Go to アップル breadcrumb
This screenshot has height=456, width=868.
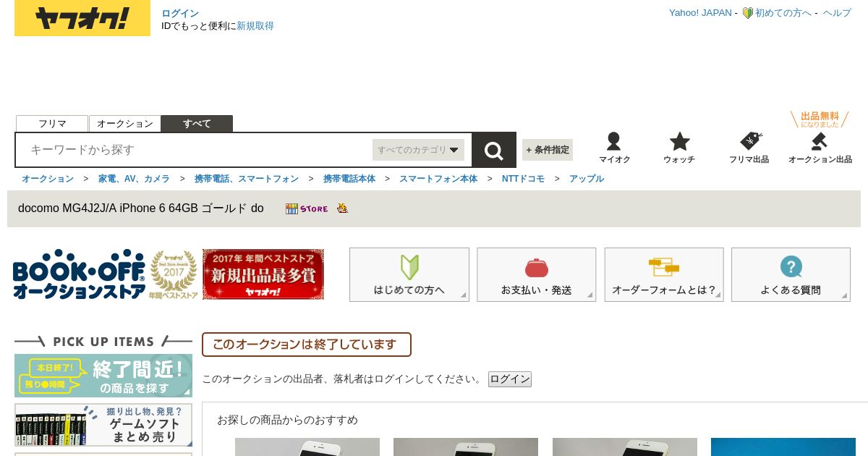[587, 179]
